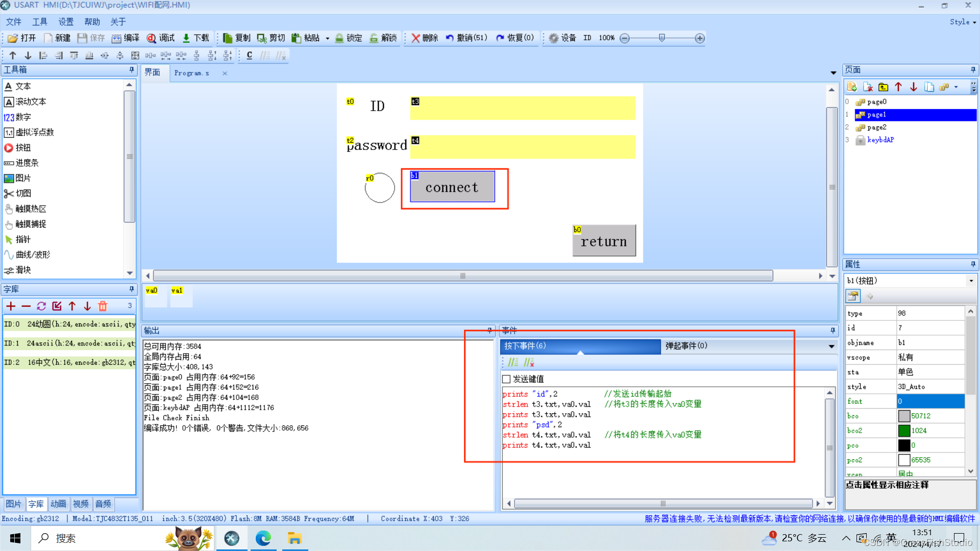
Task: Click the trash icon in font library panel
Action: click(x=103, y=306)
